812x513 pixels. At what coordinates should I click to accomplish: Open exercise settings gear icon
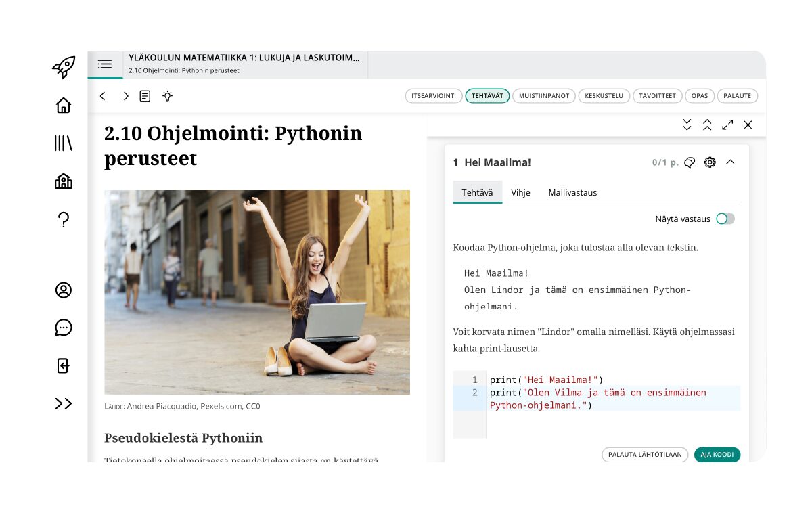click(710, 162)
